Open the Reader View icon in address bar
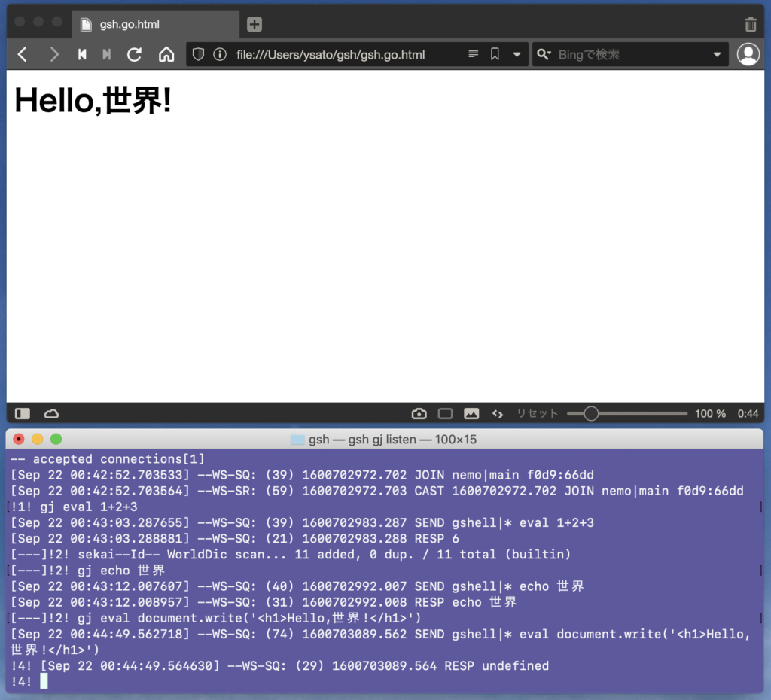 [474, 54]
